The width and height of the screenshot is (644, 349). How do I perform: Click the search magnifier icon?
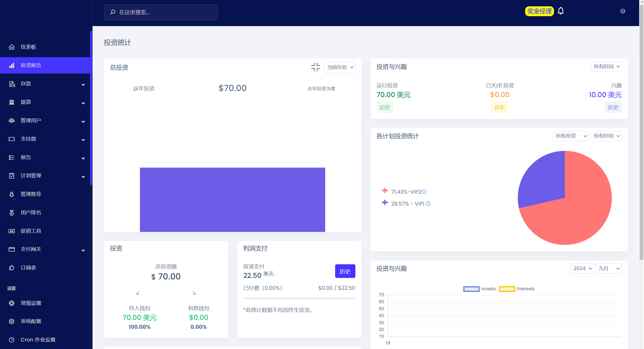(113, 12)
